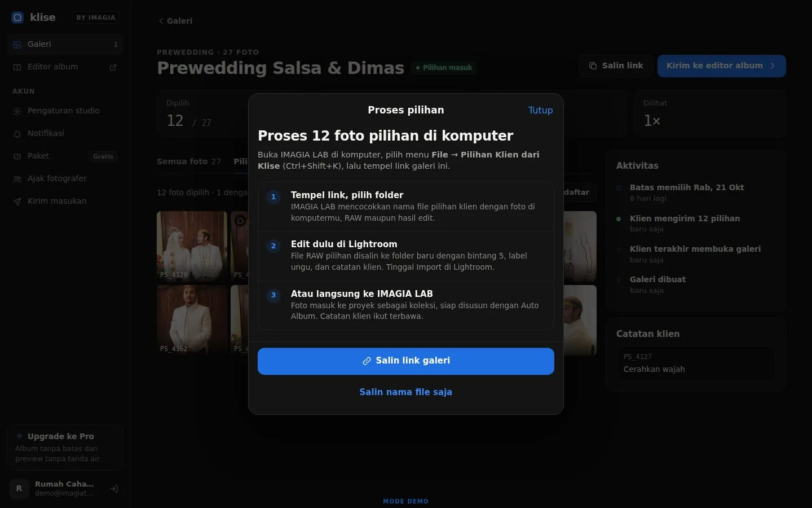Click MODE DEMO label at bottom
This screenshot has height=508, width=812.
[406, 501]
